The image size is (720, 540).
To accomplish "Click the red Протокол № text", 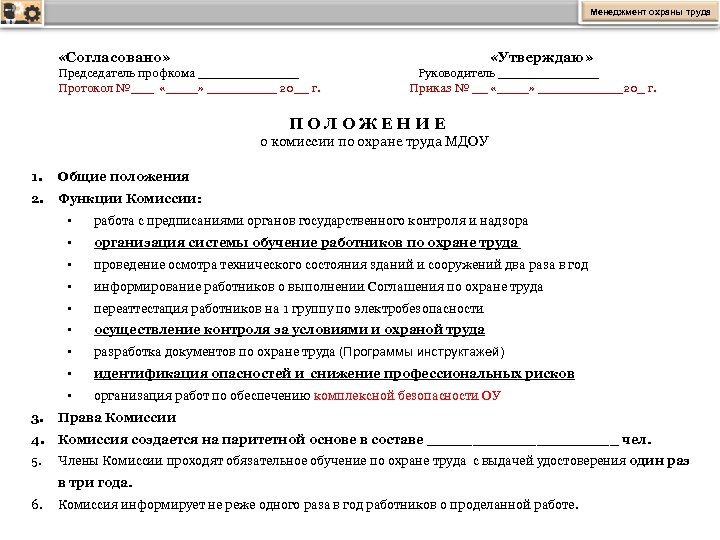I will point(94,88).
